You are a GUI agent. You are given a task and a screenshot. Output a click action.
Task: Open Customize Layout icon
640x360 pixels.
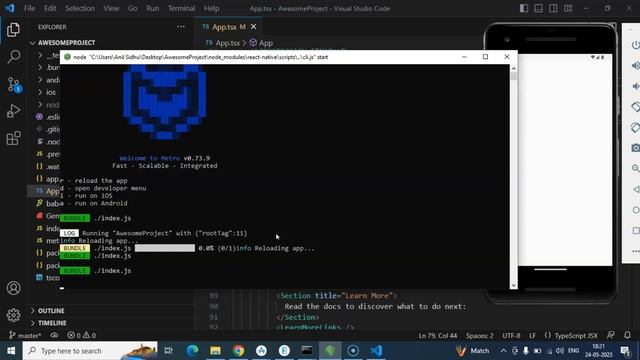(x=568, y=8)
